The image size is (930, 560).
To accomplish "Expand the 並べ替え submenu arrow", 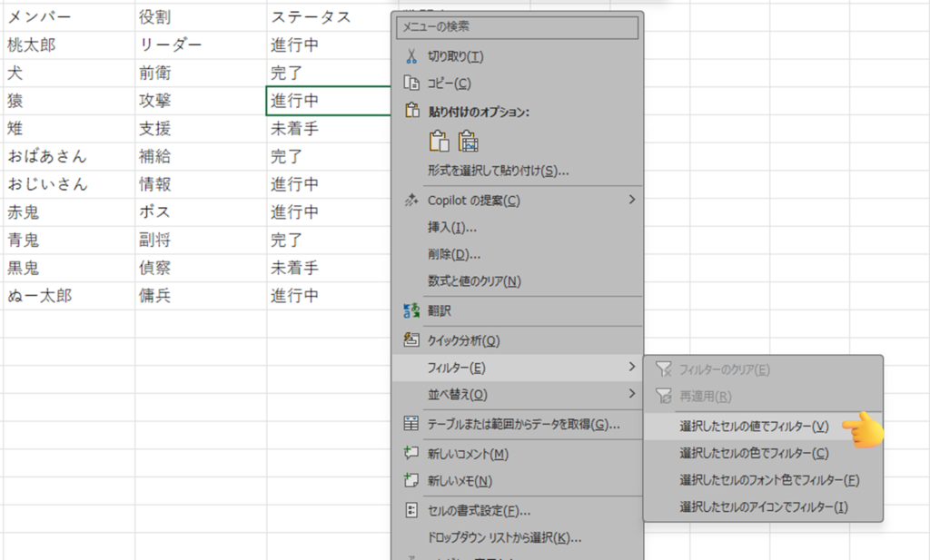I will click(x=631, y=394).
